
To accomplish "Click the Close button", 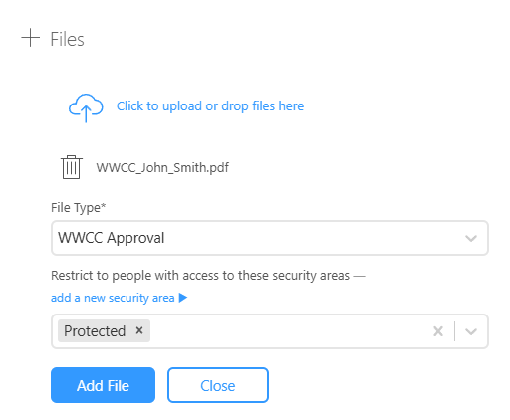I will coord(218,385).
